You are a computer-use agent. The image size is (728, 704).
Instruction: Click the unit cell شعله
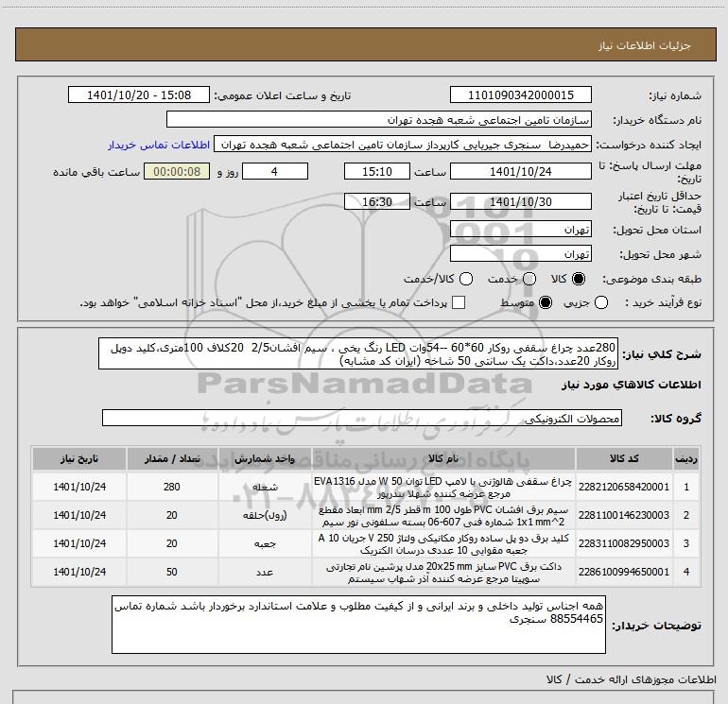pos(265,487)
